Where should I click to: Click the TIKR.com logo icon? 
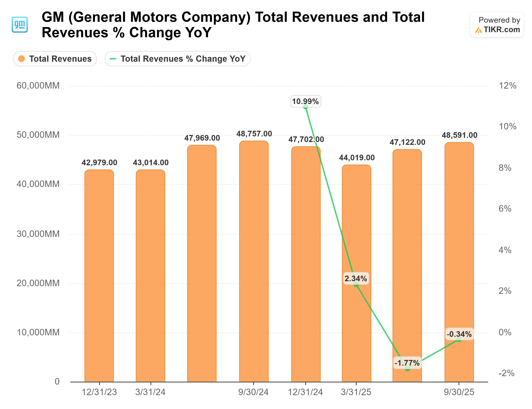click(x=478, y=30)
